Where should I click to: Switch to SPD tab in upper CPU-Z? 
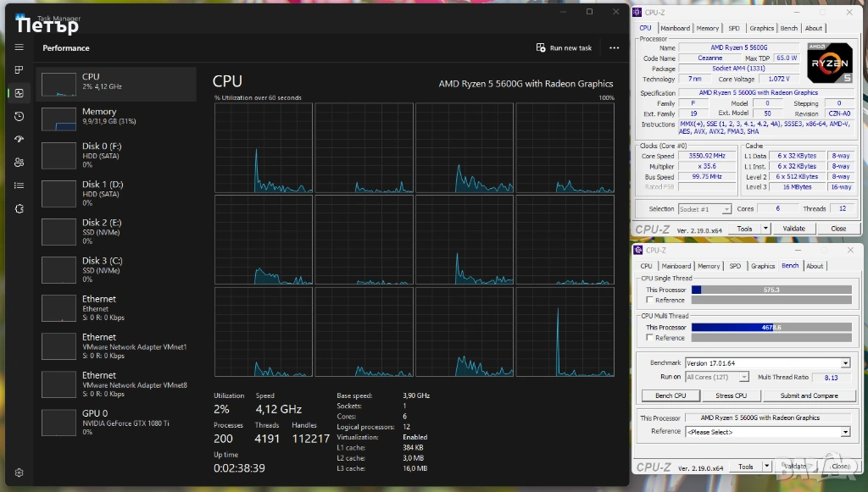(x=734, y=28)
